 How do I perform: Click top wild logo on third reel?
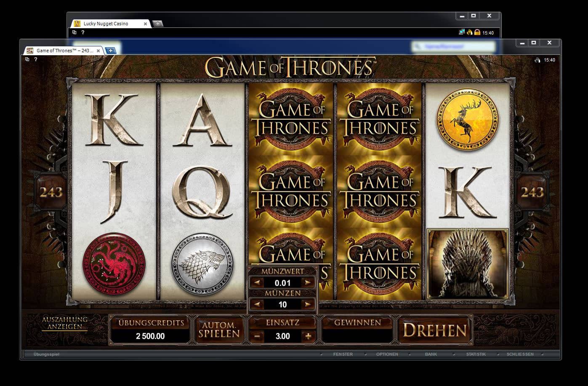[291, 119]
